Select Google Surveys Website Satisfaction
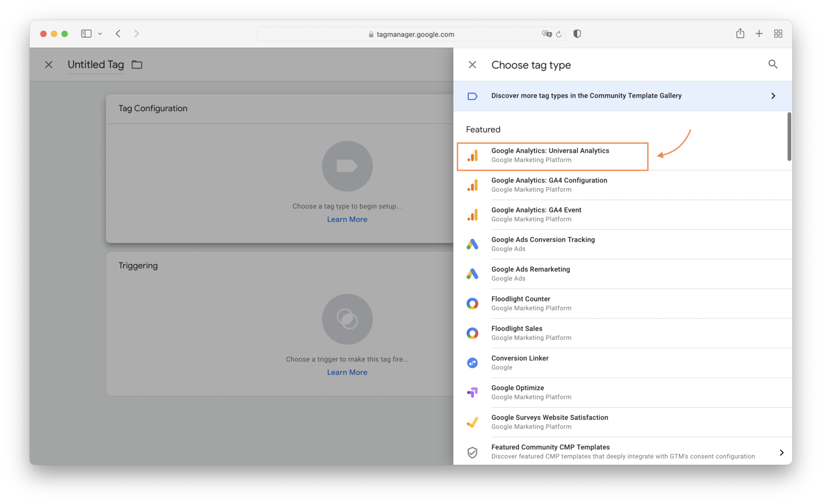 (x=622, y=422)
